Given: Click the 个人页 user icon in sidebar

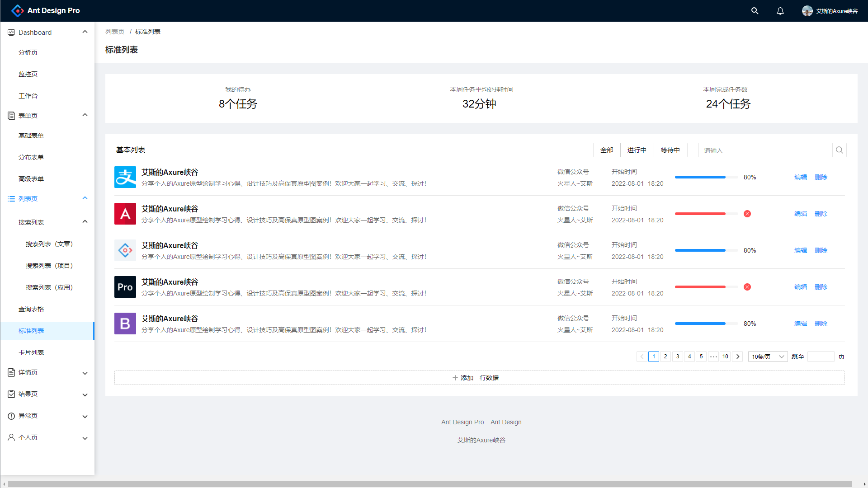Looking at the screenshot, I should pyautogui.click(x=11, y=437).
